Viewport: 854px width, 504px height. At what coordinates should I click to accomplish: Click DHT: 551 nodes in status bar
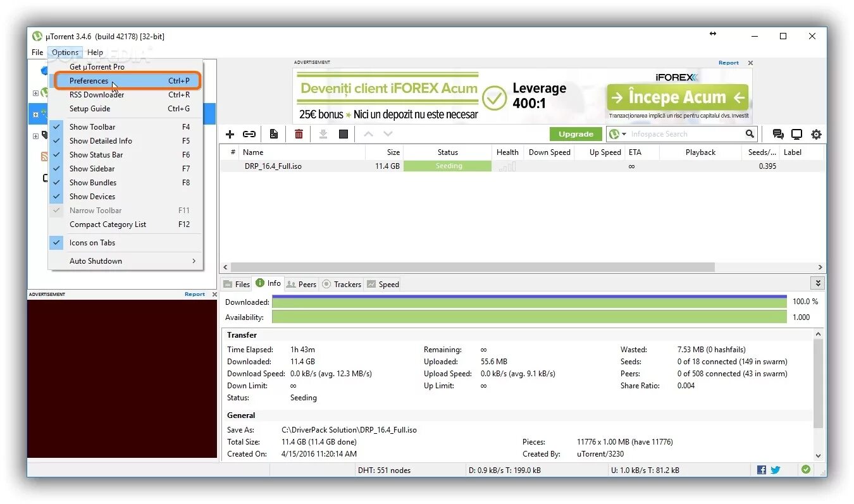pos(384,470)
